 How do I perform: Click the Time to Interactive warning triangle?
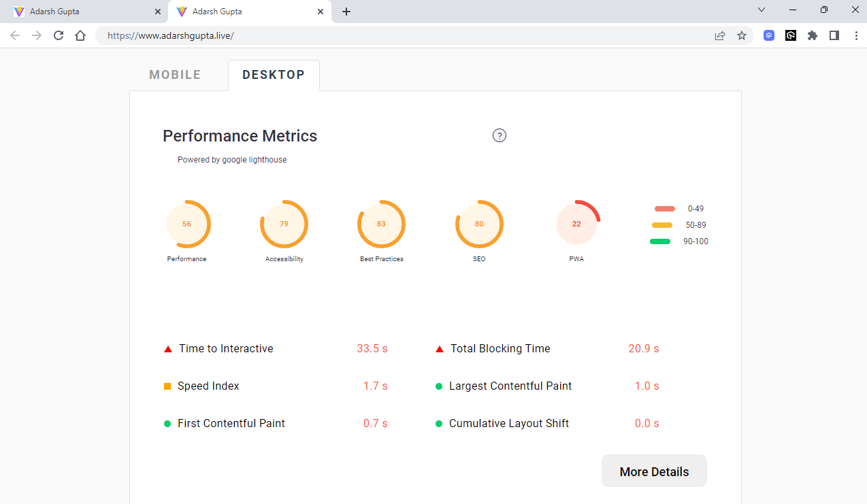coord(167,348)
